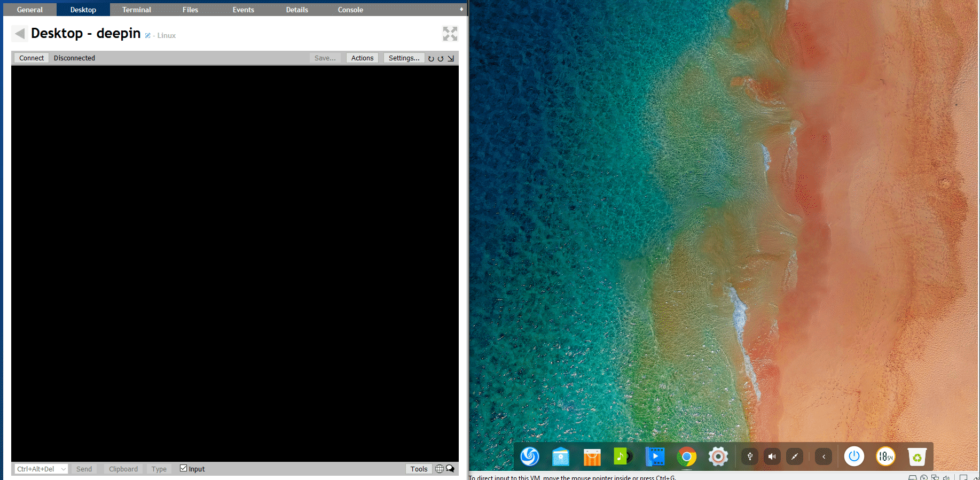The height and width of the screenshot is (480, 980).
Task: Click the USB device tray icon
Action: coord(750,456)
